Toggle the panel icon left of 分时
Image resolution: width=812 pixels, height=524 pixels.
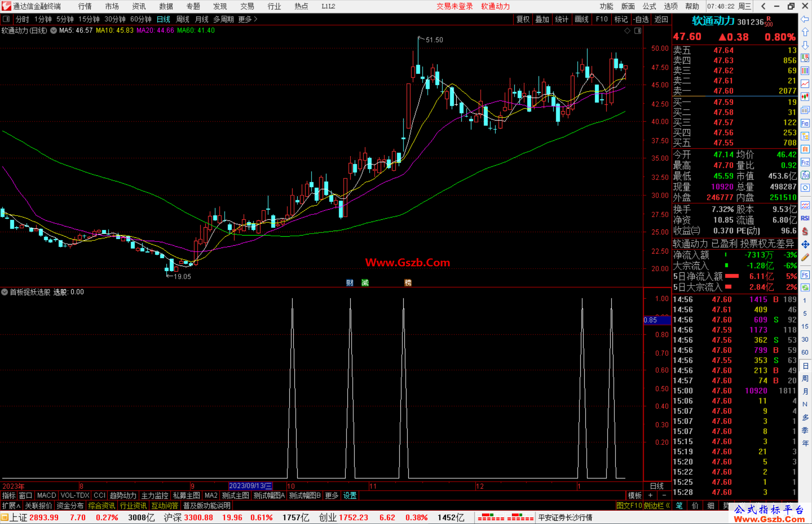(6, 19)
